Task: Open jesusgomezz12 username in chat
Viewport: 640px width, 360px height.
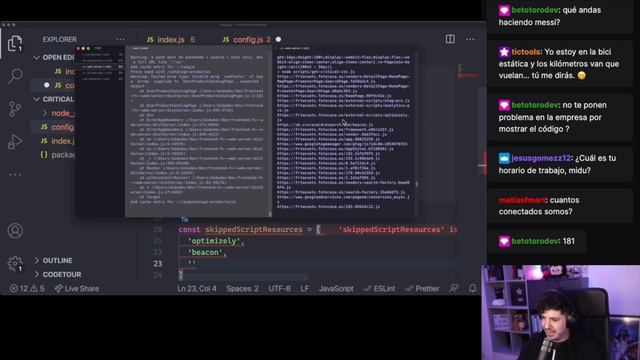Action: pos(541,158)
